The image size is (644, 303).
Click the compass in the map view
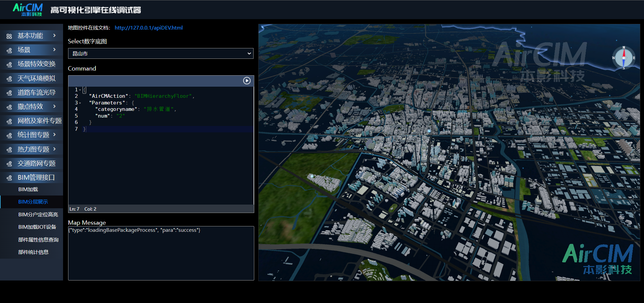(624, 58)
